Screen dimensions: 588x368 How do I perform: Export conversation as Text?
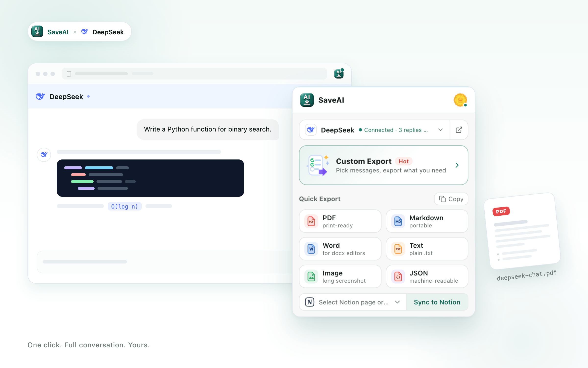(x=427, y=249)
